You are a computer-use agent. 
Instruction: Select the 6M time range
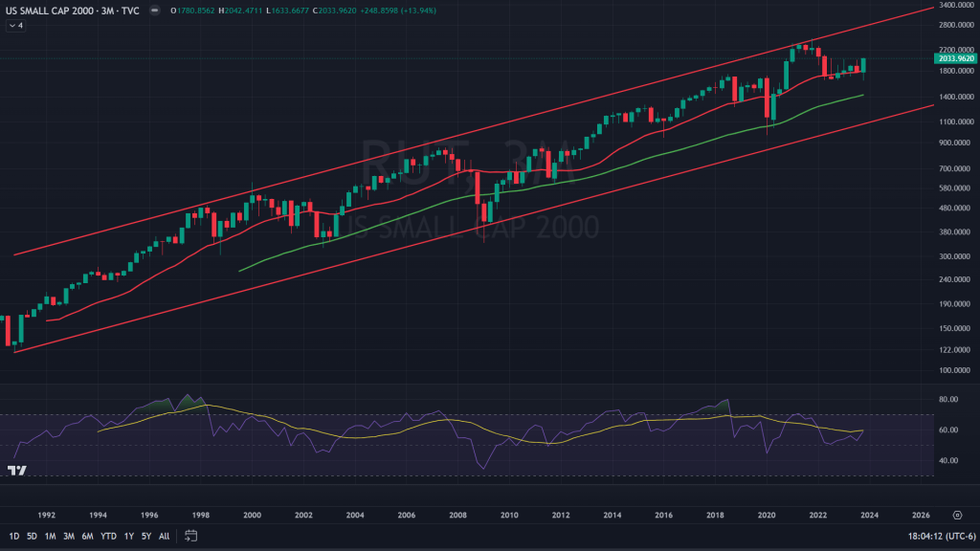click(87, 535)
